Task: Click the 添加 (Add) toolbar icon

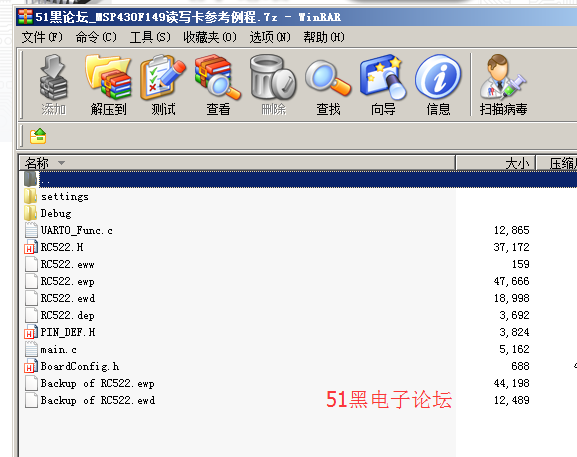Action: [x=54, y=78]
